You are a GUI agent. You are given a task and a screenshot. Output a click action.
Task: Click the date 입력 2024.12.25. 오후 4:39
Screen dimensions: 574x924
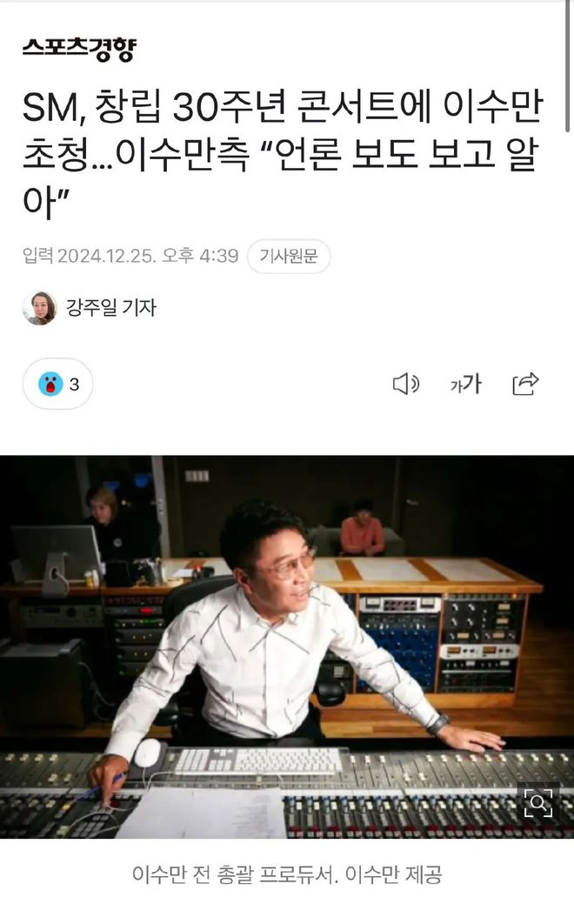click(130, 256)
